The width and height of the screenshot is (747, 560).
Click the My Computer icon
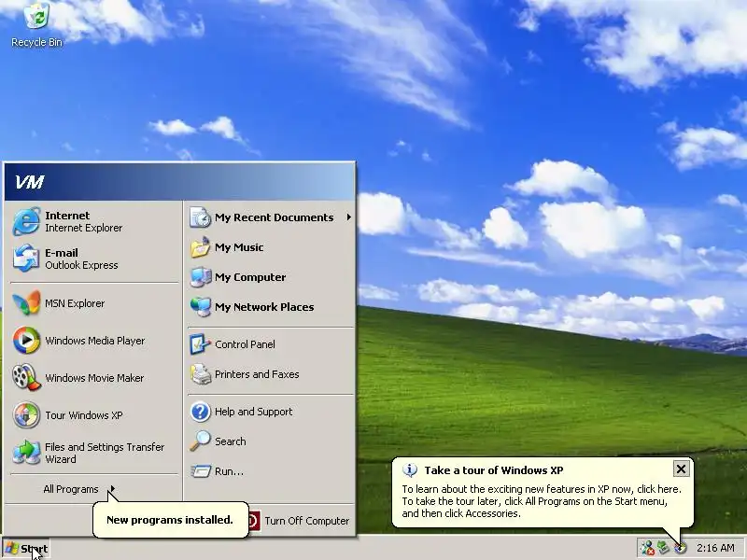coord(200,277)
